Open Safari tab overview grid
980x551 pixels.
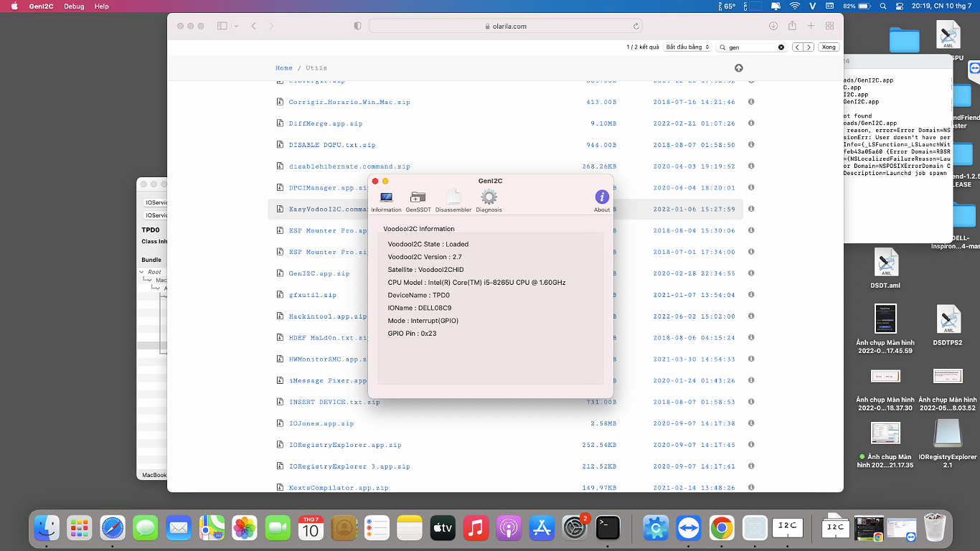[x=829, y=26]
